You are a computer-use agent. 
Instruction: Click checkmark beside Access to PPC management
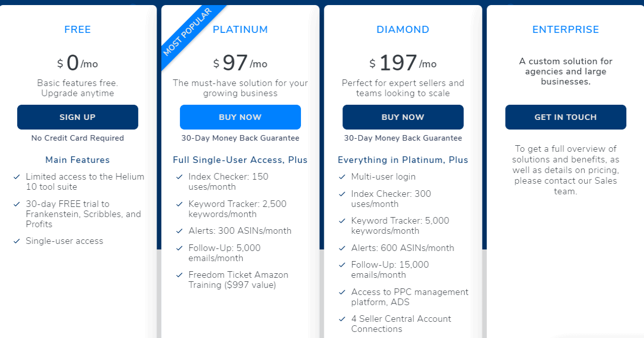pyautogui.click(x=342, y=292)
